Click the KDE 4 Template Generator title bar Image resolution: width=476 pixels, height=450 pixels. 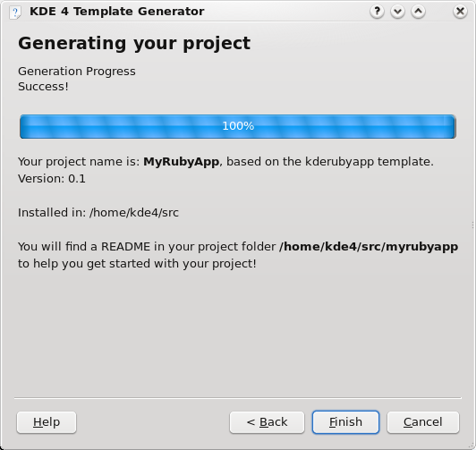[x=117, y=12]
